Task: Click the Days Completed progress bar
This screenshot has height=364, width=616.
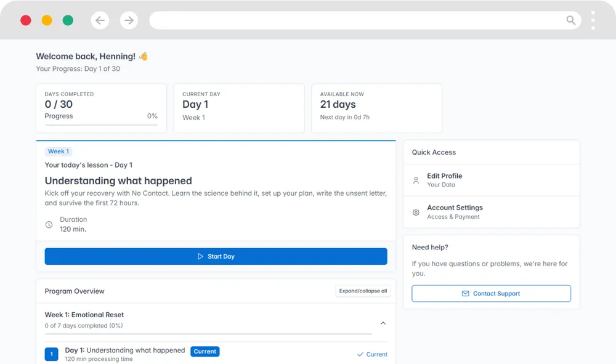Action: (x=101, y=125)
